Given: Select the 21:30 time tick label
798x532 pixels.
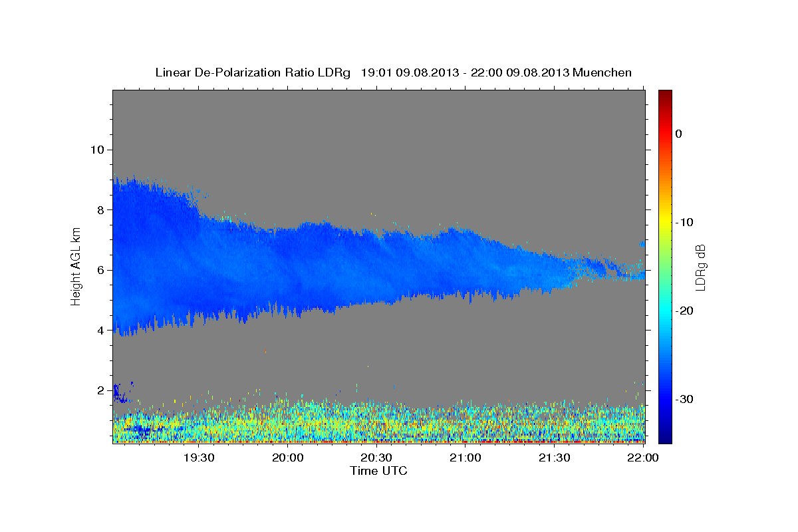Looking at the screenshot, I should click(x=554, y=458).
